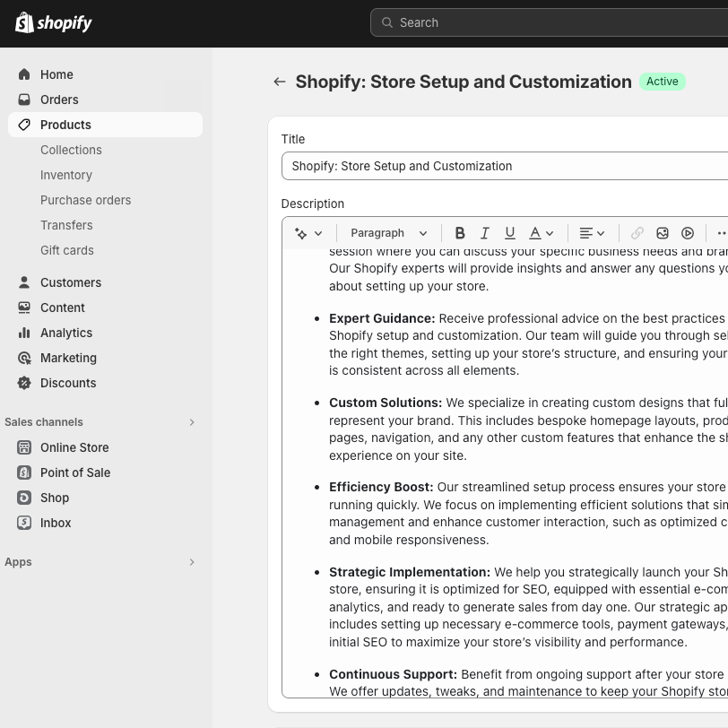Click the Shopify logo
Viewport: 728px width, 728px height.
(x=54, y=22)
